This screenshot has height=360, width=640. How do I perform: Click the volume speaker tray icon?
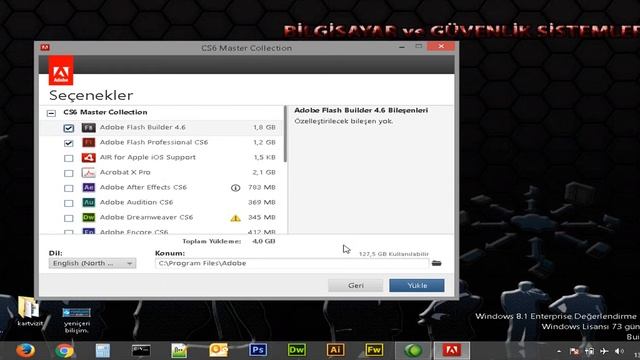[x=620, y=351]
